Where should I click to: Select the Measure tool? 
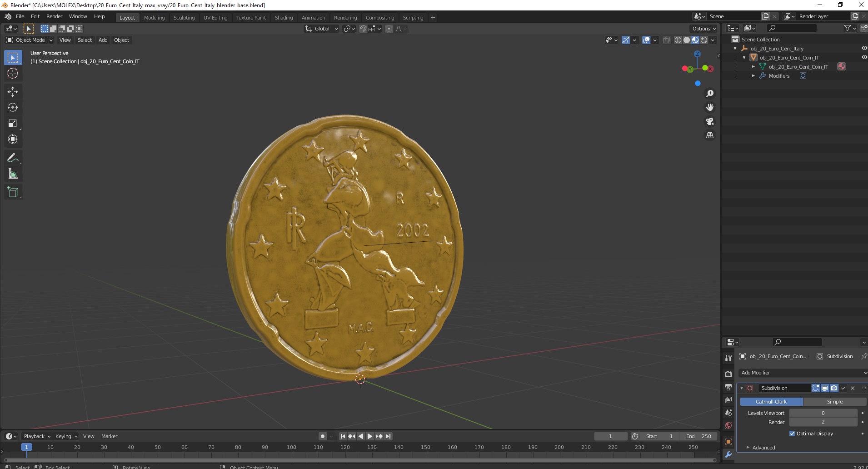[x=13, y=174]
